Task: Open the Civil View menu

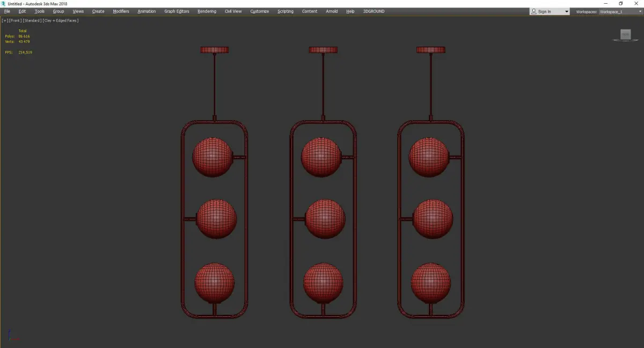Action: click(x=233, y=11)
